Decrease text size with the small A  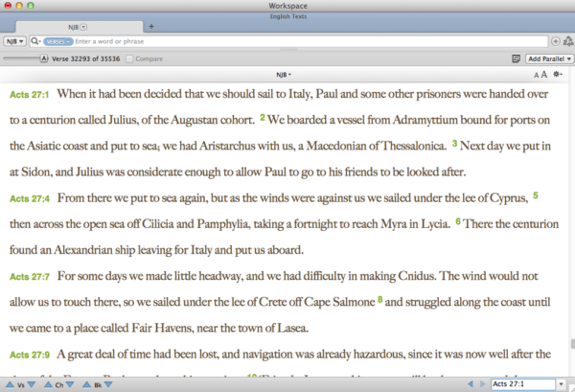(x=536, y=75)
